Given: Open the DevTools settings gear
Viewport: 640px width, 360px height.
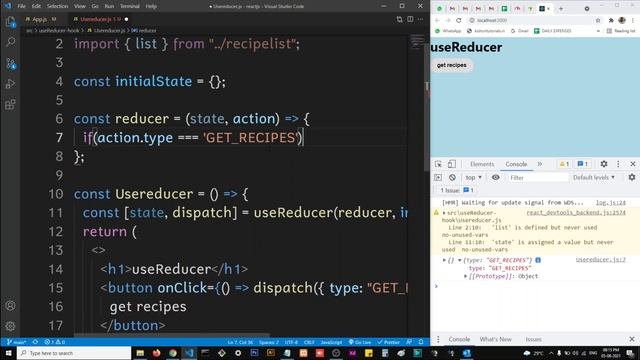Looking at the screenshot, I should click(604, 164).
